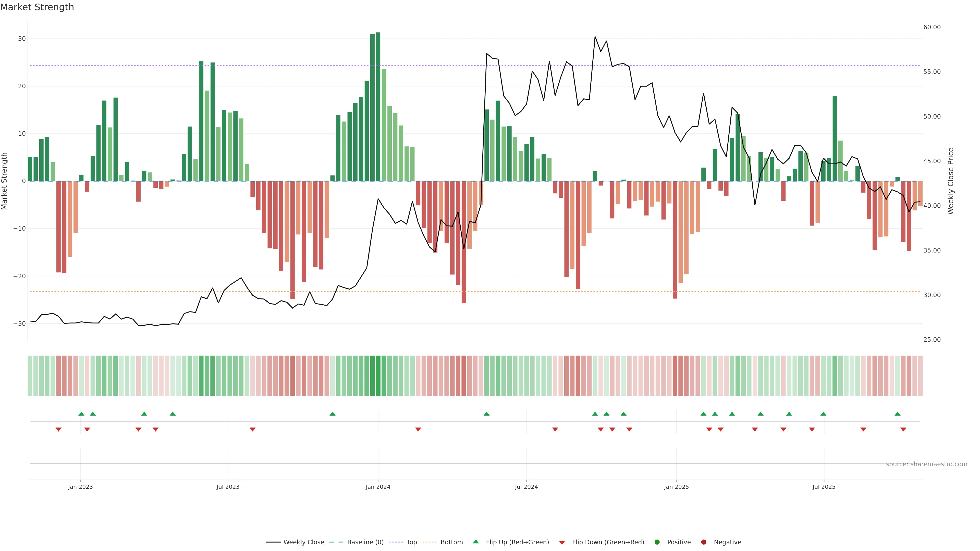The width and height of the screenshot is (980, 551).
Task: Click the red Flip Down triangle legend icon
Action: click(562, 542)
